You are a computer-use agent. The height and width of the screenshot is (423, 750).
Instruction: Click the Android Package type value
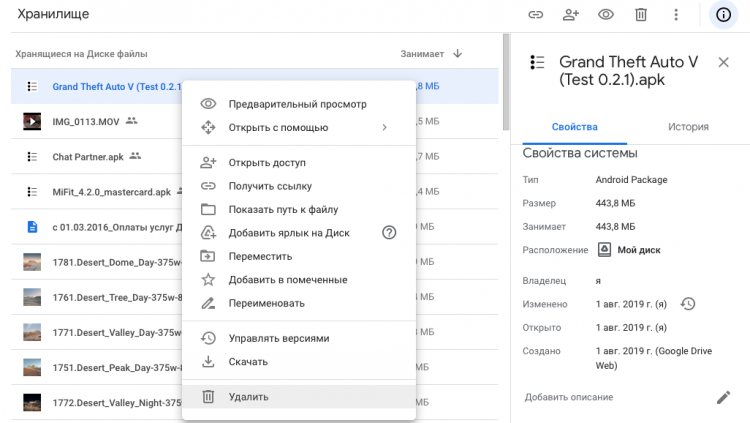tap(631, 180)
